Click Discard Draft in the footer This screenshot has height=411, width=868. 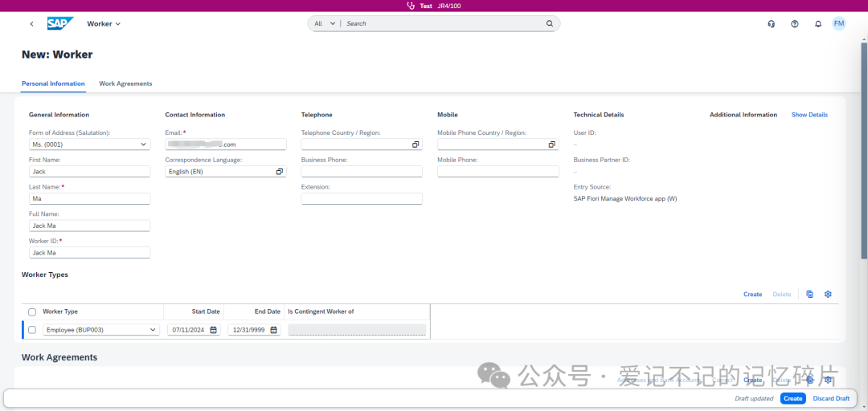point(831,398)
